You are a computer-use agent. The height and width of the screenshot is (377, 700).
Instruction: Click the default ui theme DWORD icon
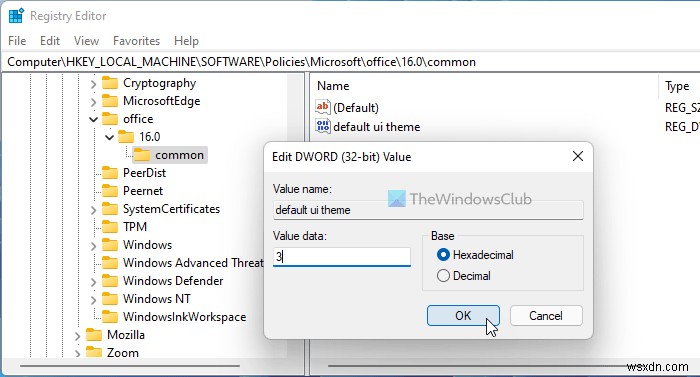point(322,126)
